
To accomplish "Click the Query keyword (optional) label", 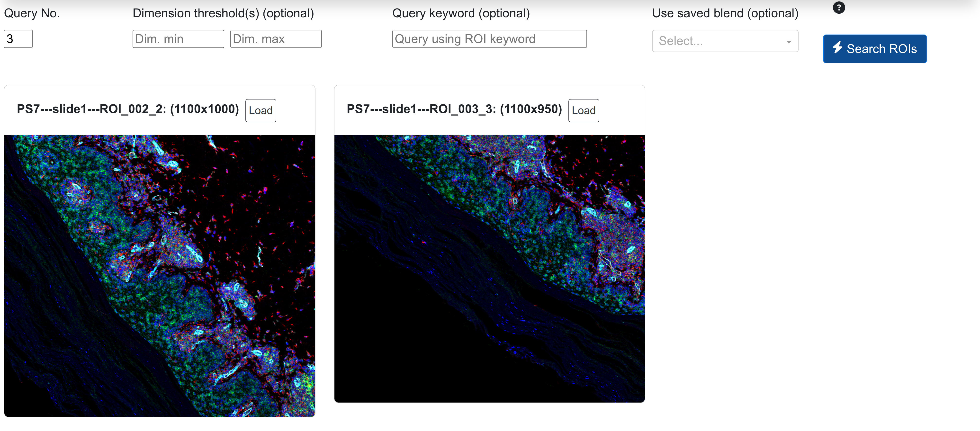I will point(461,13).
